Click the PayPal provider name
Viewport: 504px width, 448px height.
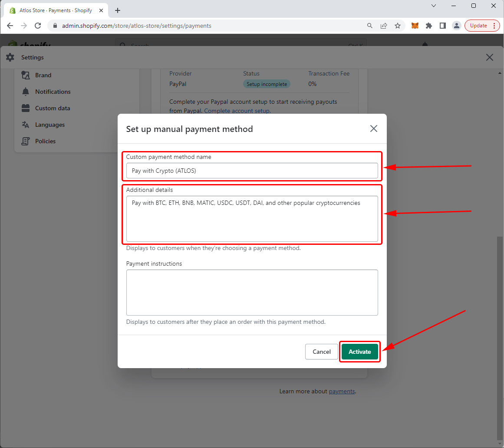pos(178,84)
